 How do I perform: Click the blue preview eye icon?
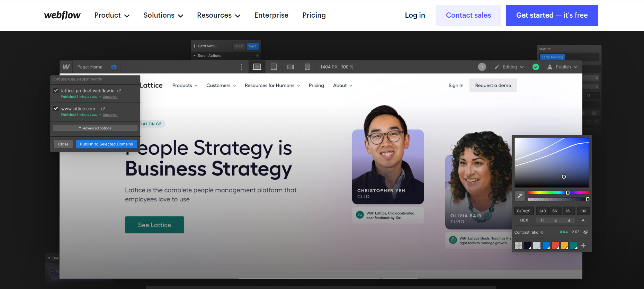tap(114, 67)
